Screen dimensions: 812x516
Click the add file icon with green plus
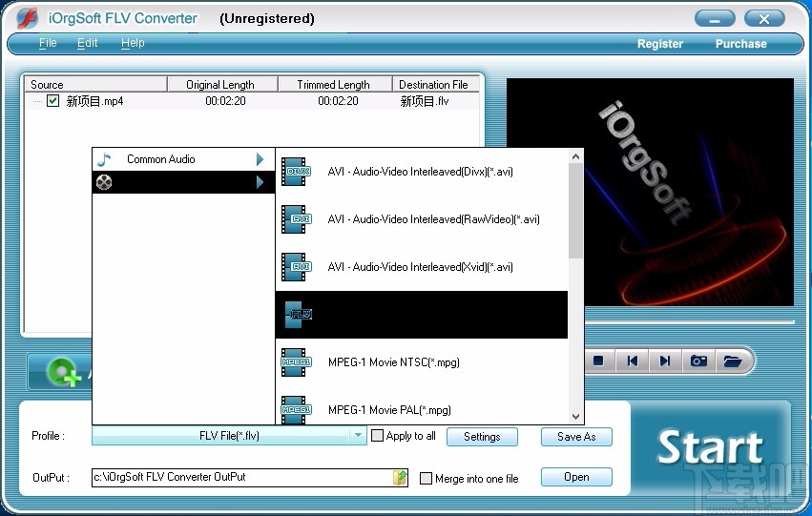coord(64,372)
